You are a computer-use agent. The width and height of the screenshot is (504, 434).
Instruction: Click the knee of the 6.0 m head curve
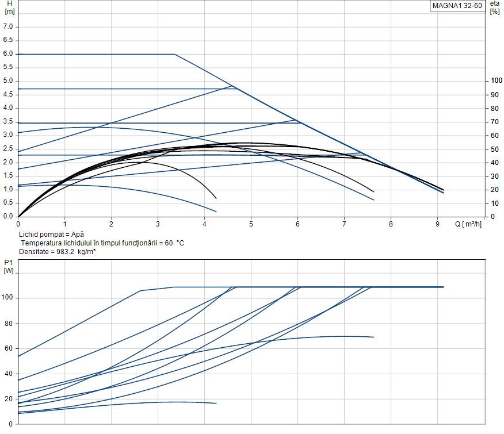click(x=174, y=54)
